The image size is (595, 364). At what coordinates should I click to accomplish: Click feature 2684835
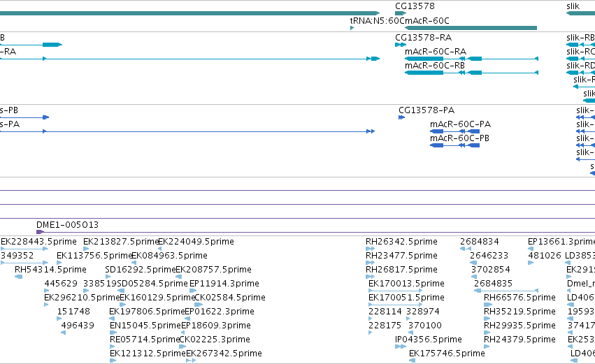pyautogui.click(x=493, y=284)
